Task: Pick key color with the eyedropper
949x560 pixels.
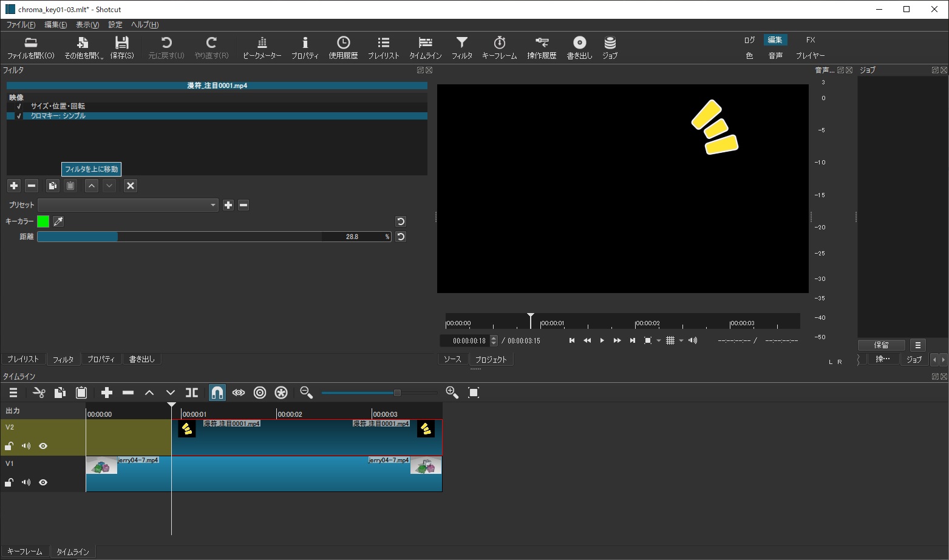Action: click(58, 221)
